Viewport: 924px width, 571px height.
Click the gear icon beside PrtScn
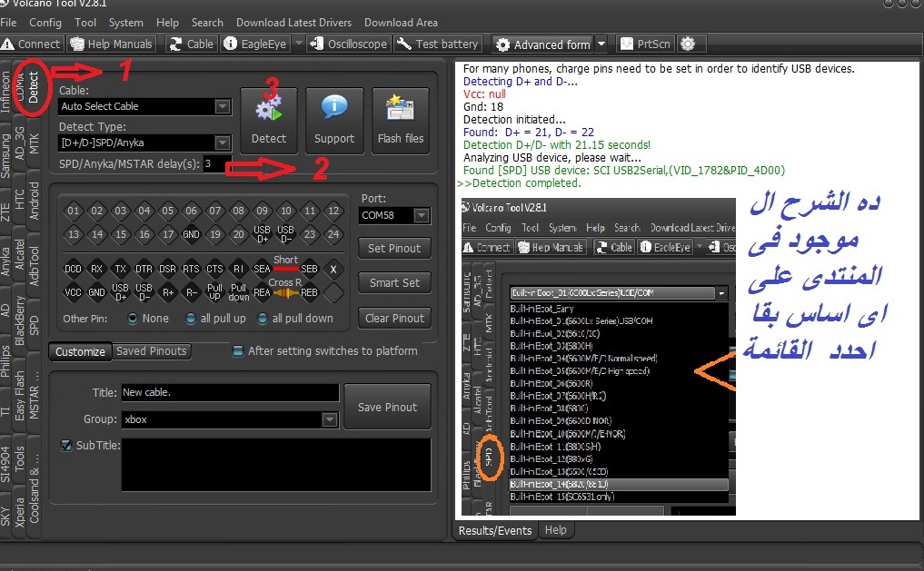pos(688,44)
